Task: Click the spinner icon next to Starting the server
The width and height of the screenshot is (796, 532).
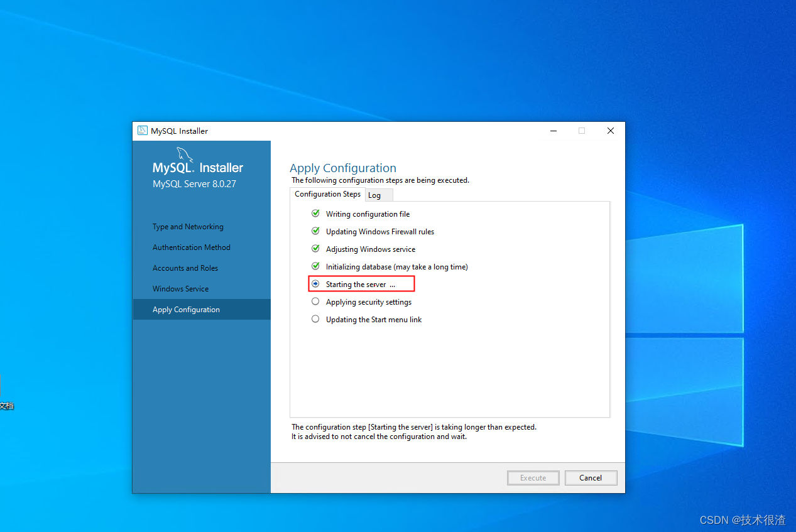Action: click(315, 283)
